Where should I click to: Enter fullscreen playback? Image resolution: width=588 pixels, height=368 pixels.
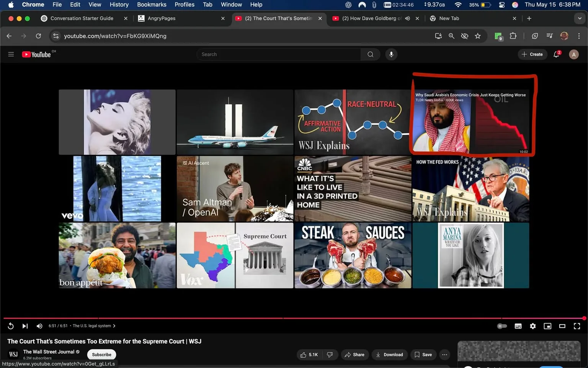pyautogui.click(x=577, y=326)
